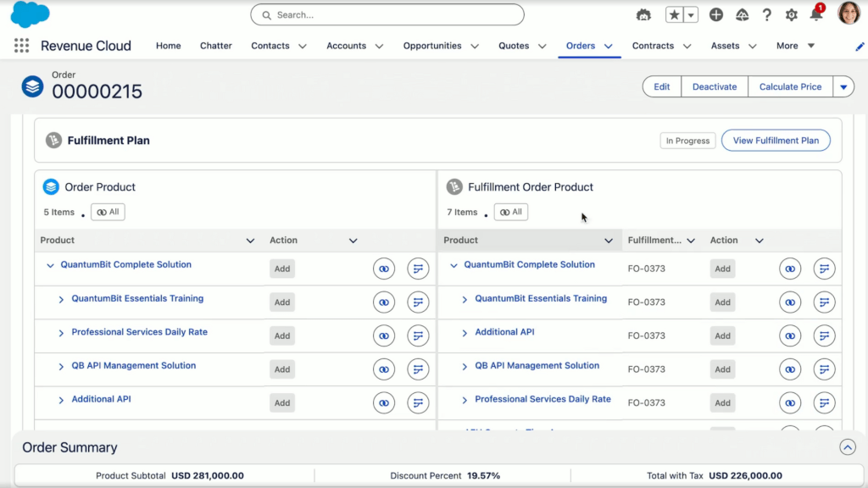Toggle the All filter under Fulfillment Order Product

tap(510, 212)
